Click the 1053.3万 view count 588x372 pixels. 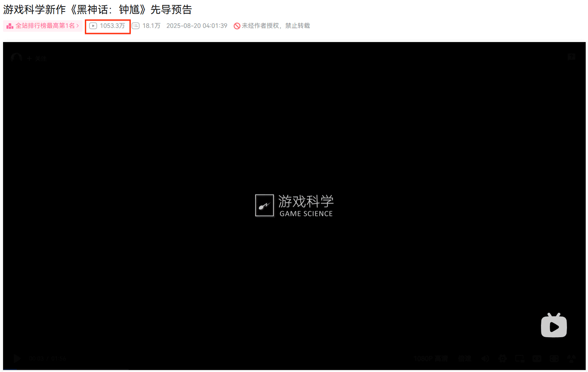(112, 26)
